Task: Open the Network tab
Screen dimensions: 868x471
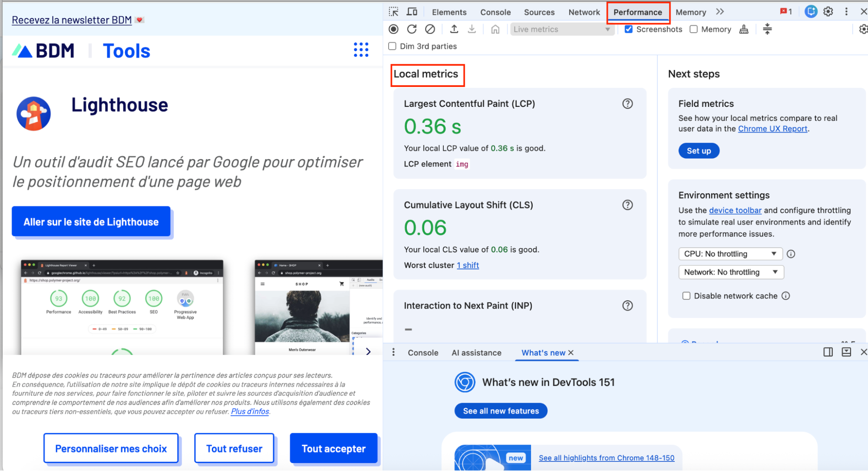Action: pyautogui.click(x=584, y=12)
